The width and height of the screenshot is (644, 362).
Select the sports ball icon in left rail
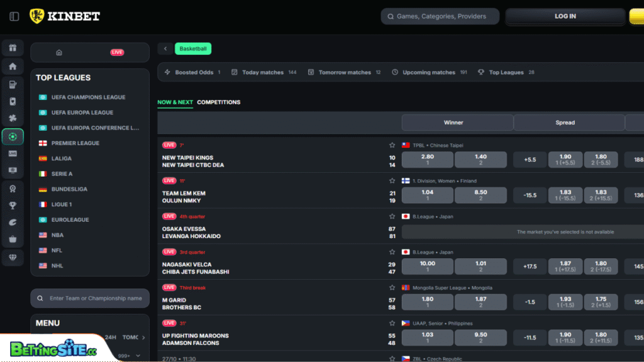pyautogui.click(x=13, y=136)
